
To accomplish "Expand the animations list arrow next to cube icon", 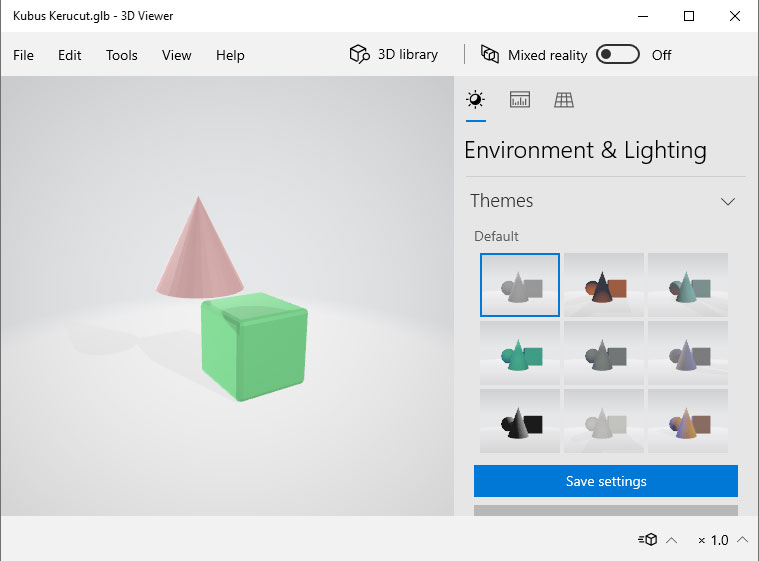I will pos(671,540).
